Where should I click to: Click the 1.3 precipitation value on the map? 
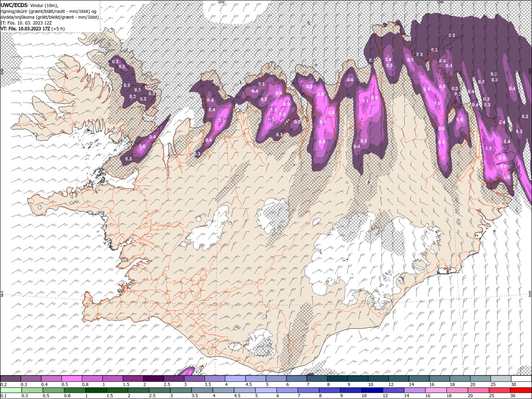click(273, 110)
